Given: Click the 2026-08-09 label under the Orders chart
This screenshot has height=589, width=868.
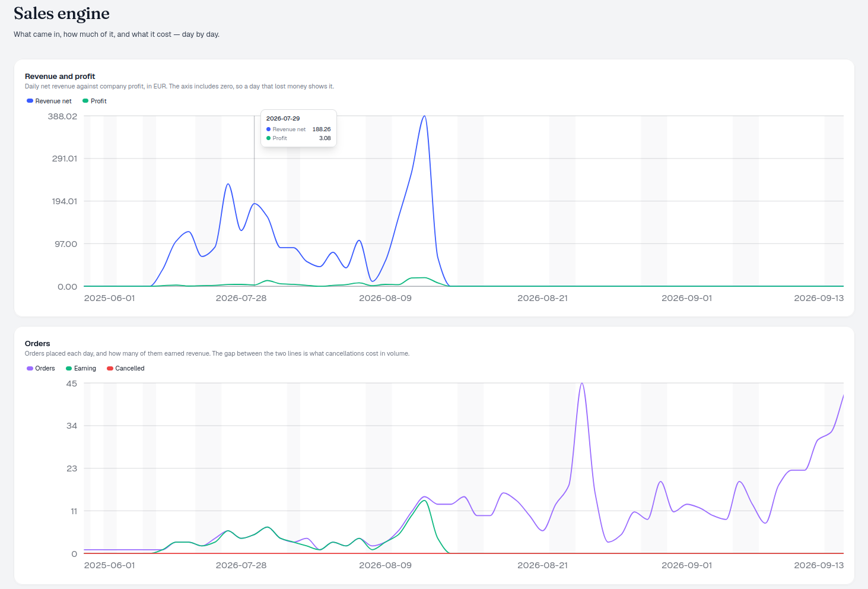Looking at the screenshot, I should click(x=385, y=565).
